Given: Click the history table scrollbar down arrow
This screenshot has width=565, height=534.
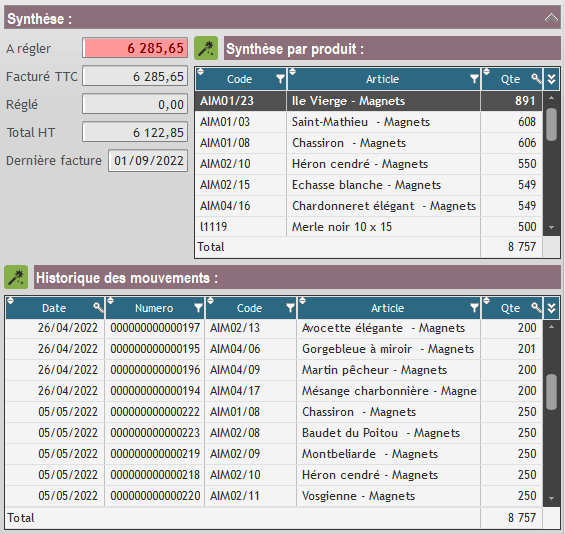Looking at the screenshot, I should tap(551, 499).
